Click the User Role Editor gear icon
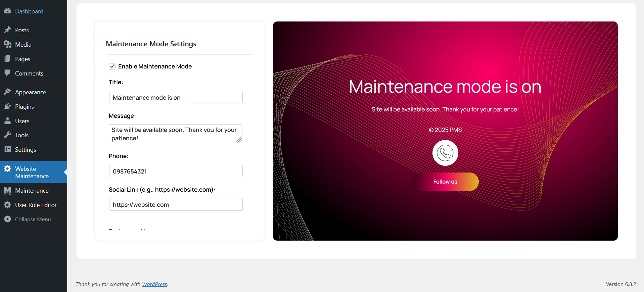Image resolution: width=644 pixels, height=292 pixels. [x=7, y=205]
